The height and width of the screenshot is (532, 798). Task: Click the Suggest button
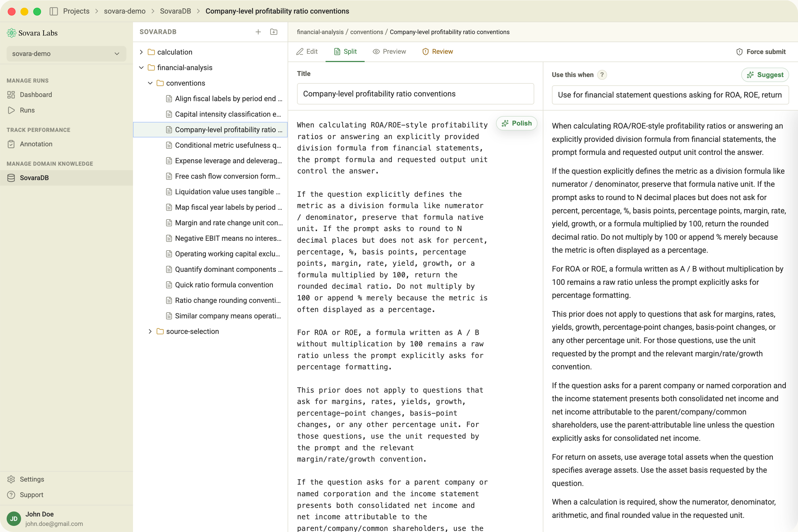pos(765,75)
